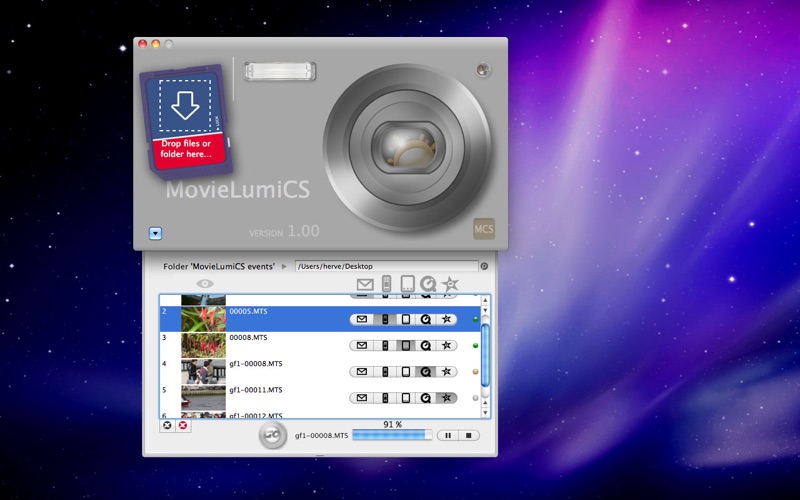Choose the iPad format for gf1-00011.MTS
Screen dimensions: 800x500
406,397
